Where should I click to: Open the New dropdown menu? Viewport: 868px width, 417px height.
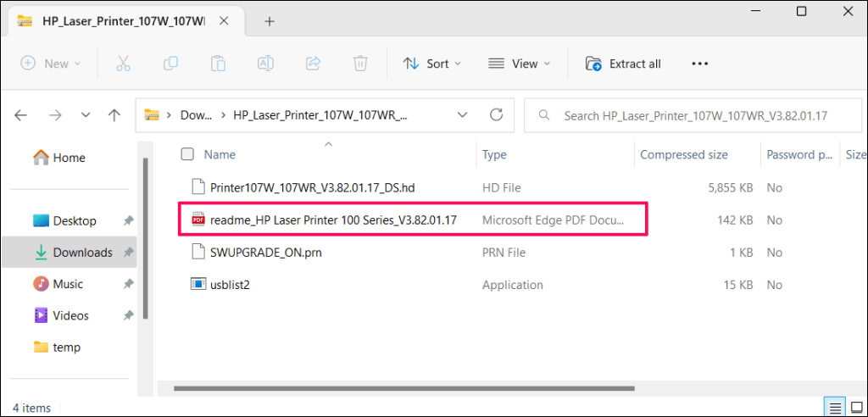click(51, 64)
